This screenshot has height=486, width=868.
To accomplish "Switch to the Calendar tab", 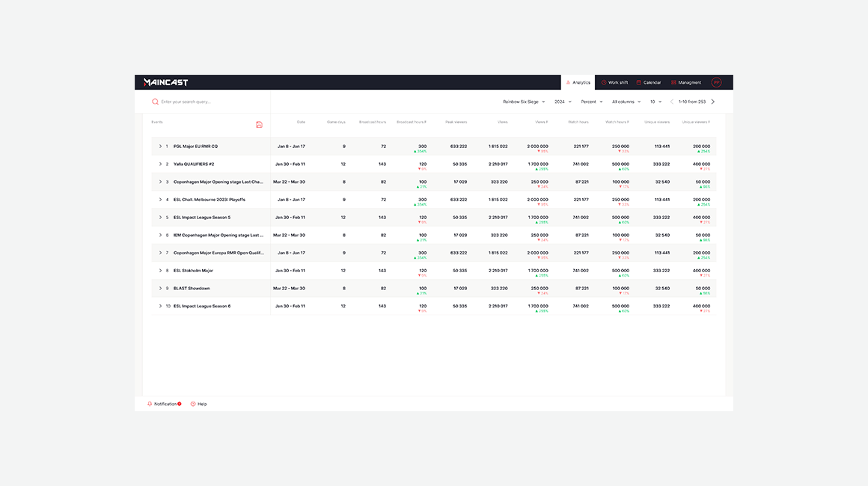I will pos(649,82).
